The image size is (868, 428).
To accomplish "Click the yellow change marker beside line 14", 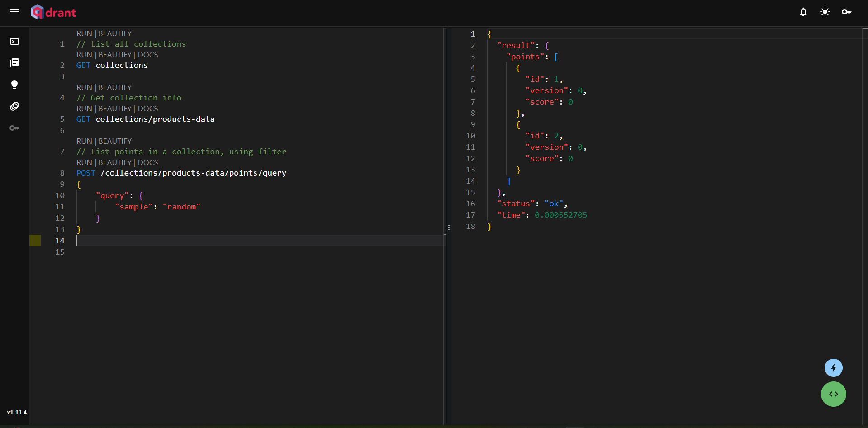I will tap(35, 240).
